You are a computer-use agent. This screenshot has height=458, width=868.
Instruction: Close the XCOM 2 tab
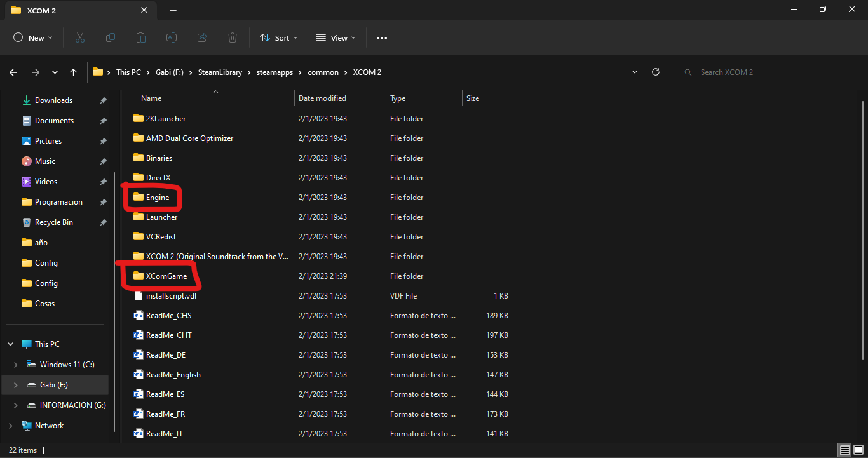(144, 10)
